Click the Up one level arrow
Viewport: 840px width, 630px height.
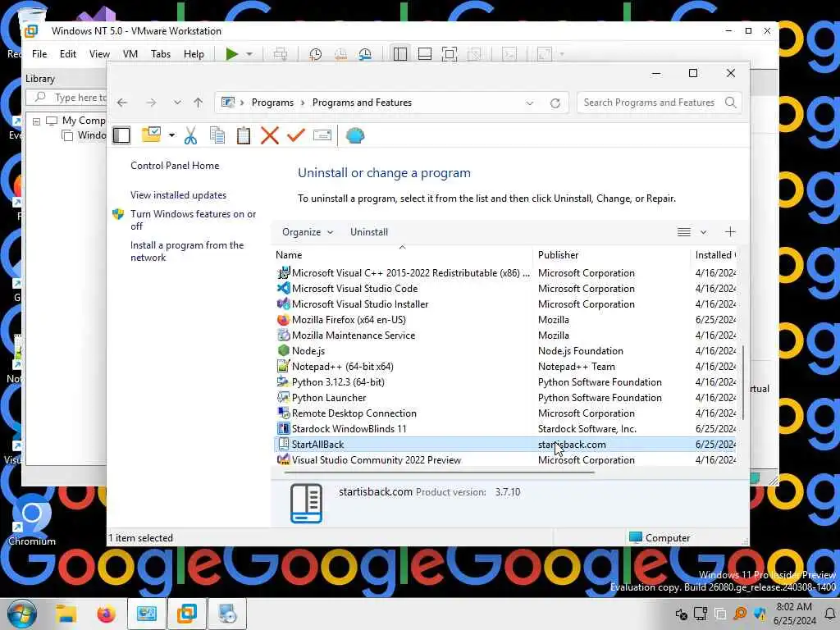pyautogui.click(x=199, y=103)
